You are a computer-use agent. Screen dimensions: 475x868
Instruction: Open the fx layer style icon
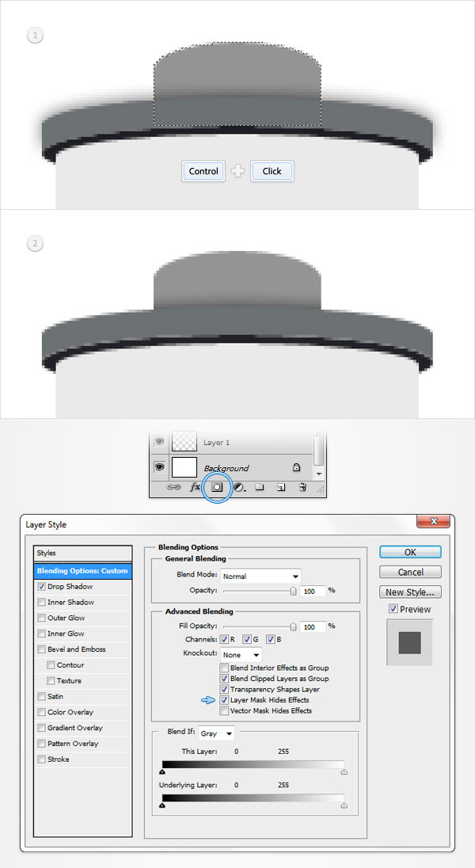coord(196,488)
